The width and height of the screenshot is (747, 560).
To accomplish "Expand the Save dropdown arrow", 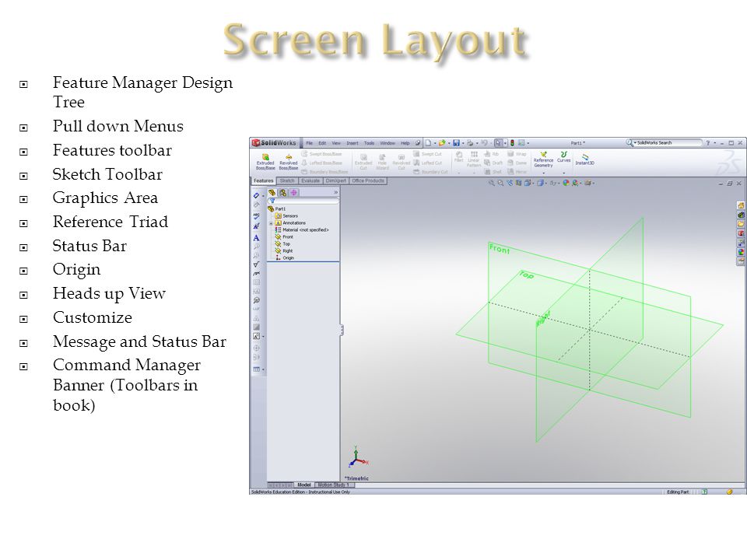I will 462,143.
